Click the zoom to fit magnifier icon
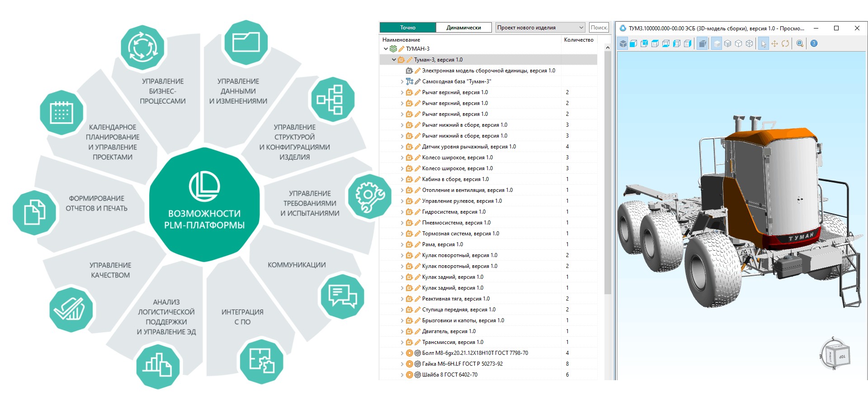868x406 pixels. point(800,43)
